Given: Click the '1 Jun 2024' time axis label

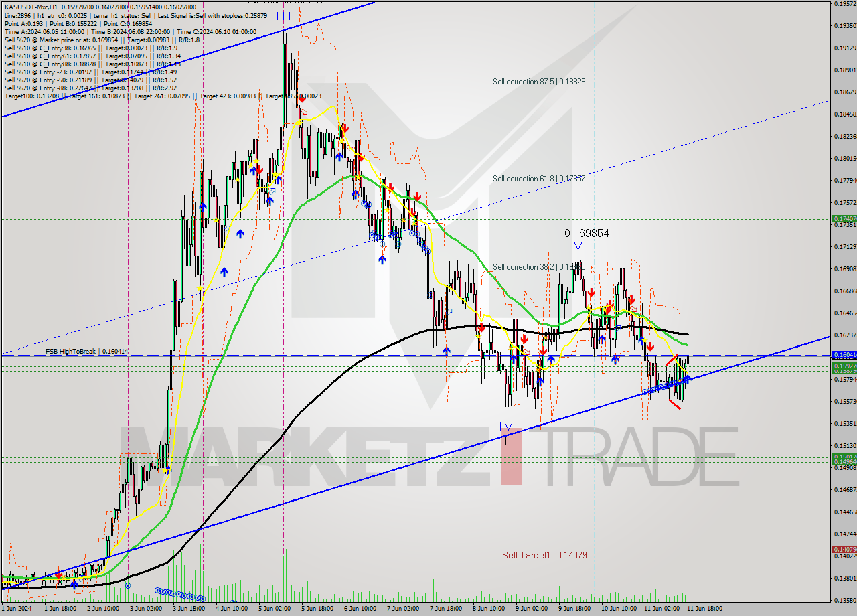Looking at the screenshot, I should click(17, 609).
